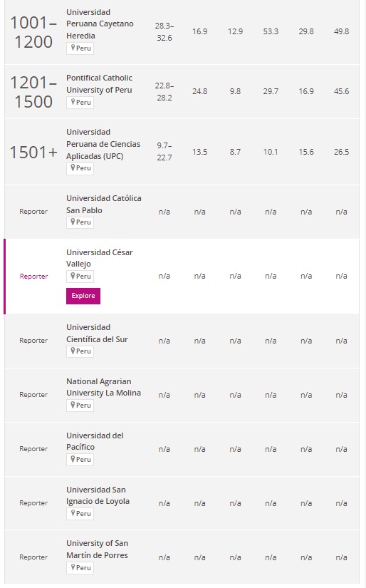This screenshot has height=588, width=366.
Task: Click the Explore button for Universidad César Vallejo
Action: (83, 296)
